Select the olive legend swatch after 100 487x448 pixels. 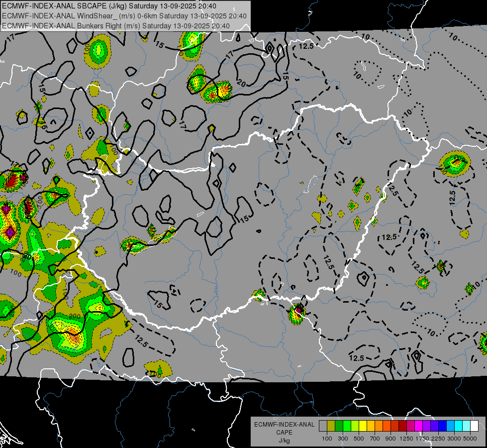(331, 426)
